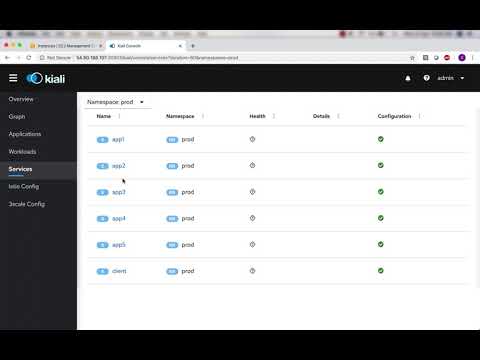Sort by the Details column header

[321, 116]
